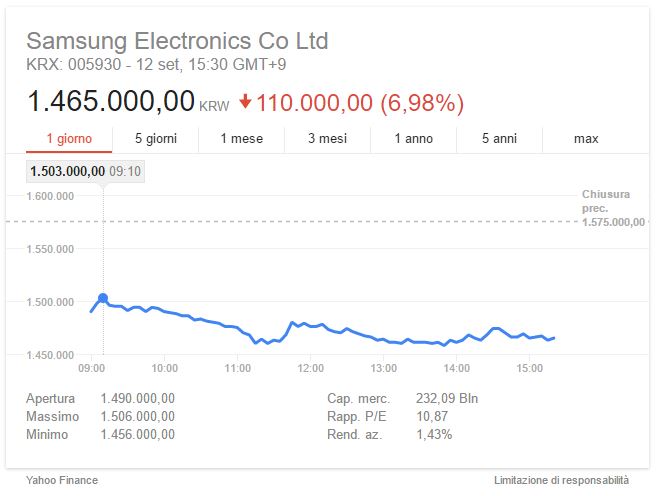Click the red down arrow icon

click(245, 101)
